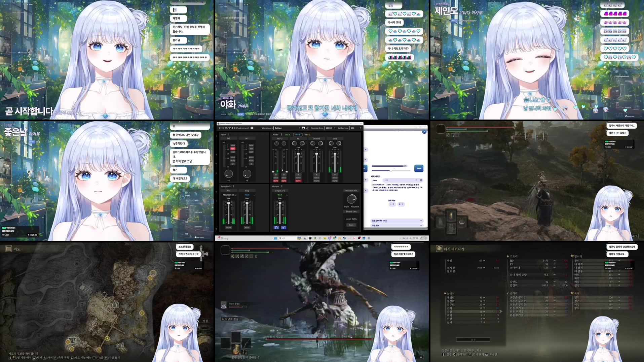Toggle phase icon on Chrome mixer channel

(316, 174)
